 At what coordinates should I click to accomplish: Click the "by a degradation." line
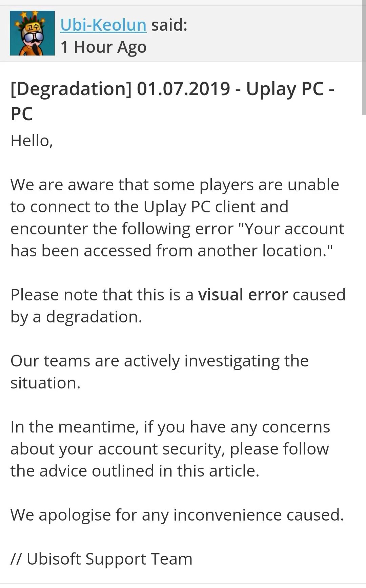[x=76, y=317]
